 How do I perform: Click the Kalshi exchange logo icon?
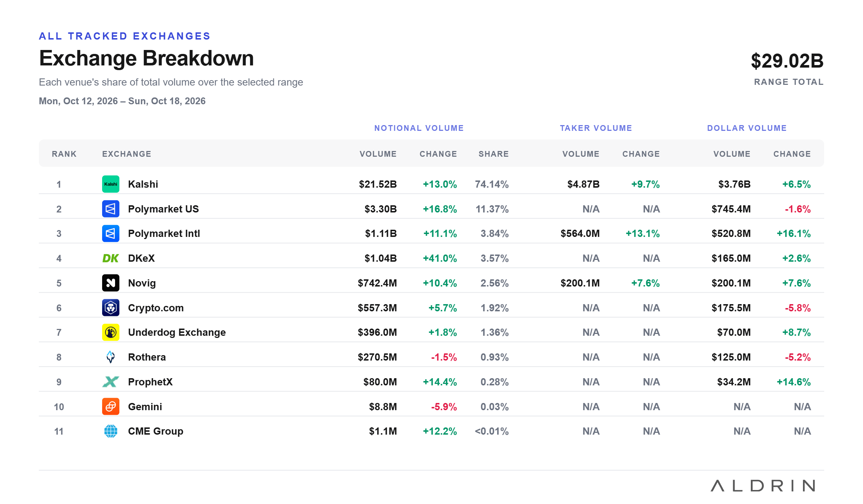(111, 184)
